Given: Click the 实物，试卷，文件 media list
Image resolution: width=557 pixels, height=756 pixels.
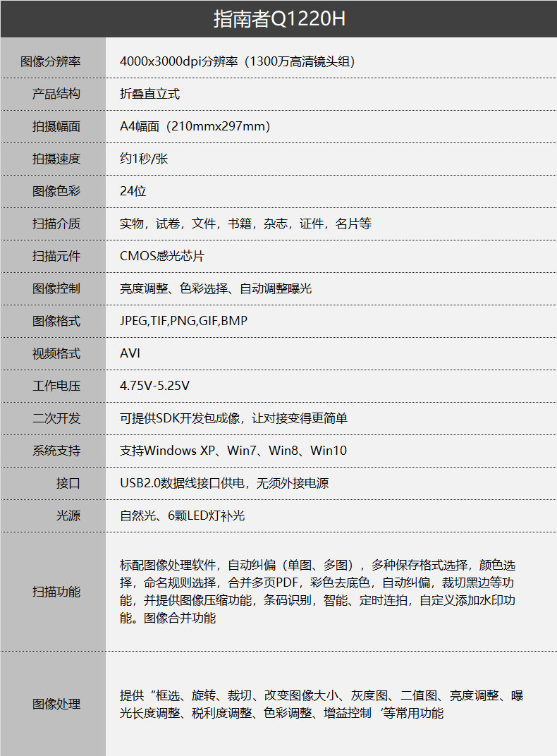Looking at the screenshot, I should click(246, 224).
